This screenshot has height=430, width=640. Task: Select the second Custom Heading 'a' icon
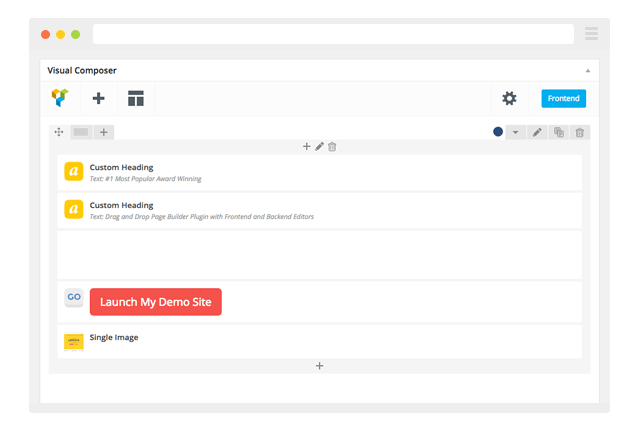coord(74,209)
